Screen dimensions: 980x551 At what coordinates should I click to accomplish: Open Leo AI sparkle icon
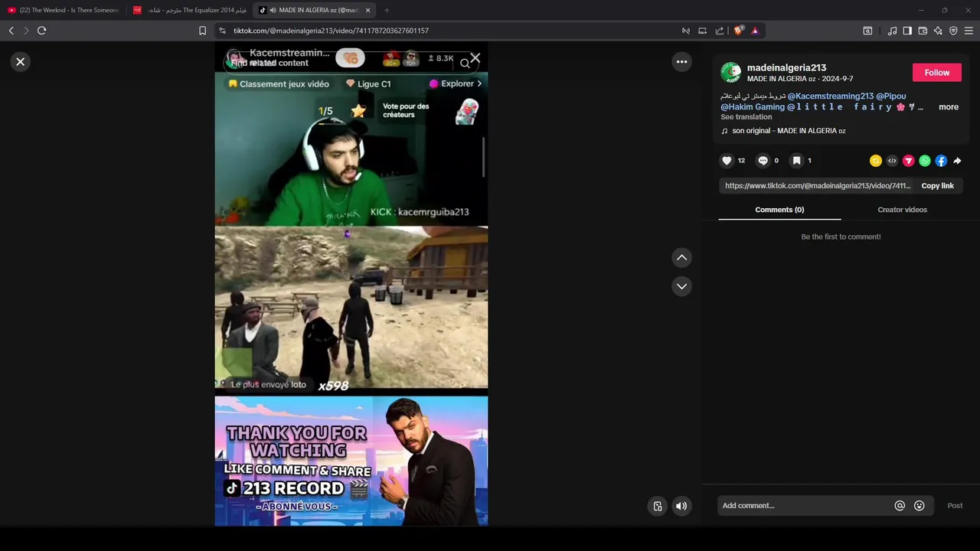[x=938, y=31]
